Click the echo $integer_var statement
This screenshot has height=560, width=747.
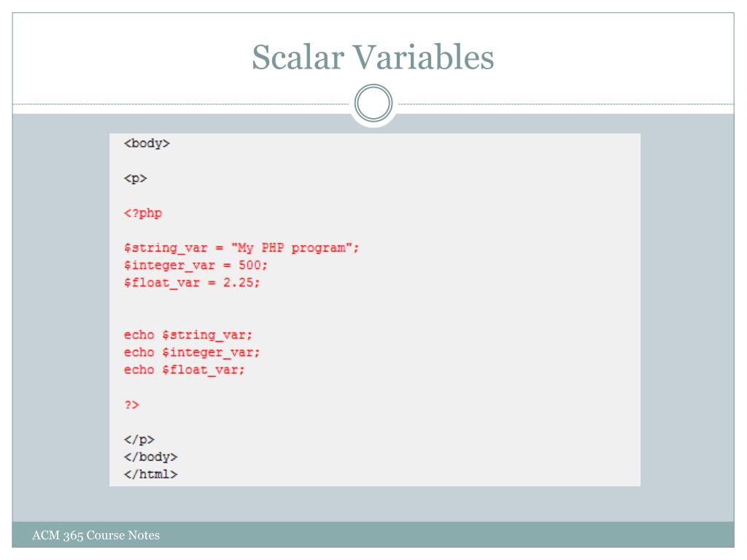pyautogui.click(x=192, y=353)
